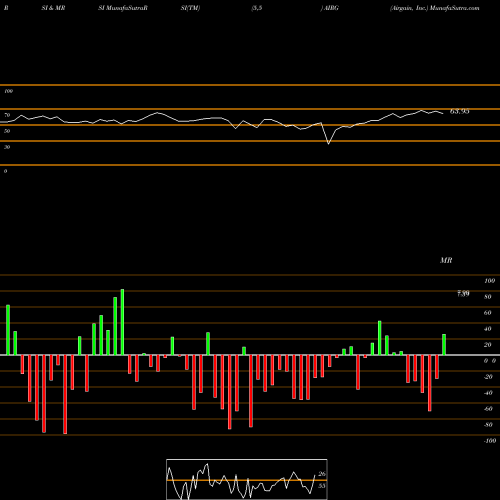Click the MR axis label 80
Viewport: 500px width, 500px height.
click(x=488, y=297)
